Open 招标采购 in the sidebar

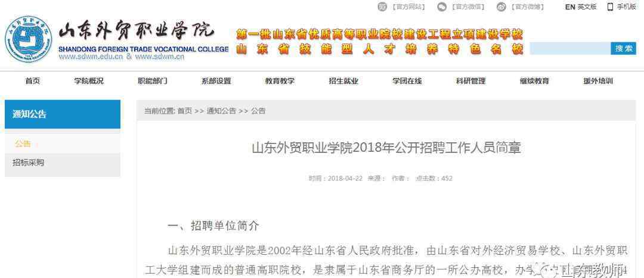click(x=29, y=163)
